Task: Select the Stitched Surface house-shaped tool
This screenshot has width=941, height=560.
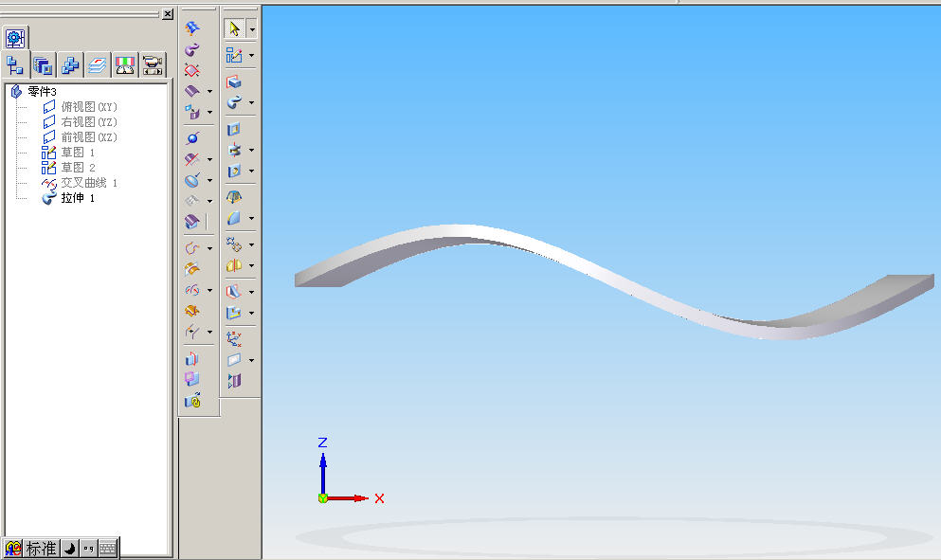Action: tap(192, 222)
